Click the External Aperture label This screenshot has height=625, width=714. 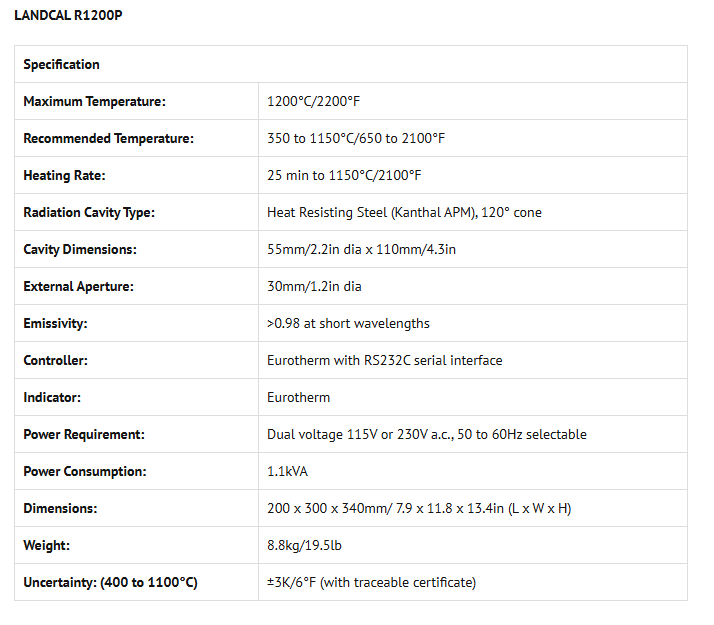point(78,286)
